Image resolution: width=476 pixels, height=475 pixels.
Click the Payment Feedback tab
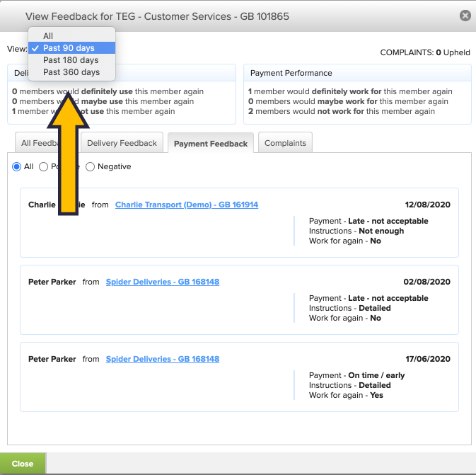tap(210, 143)
